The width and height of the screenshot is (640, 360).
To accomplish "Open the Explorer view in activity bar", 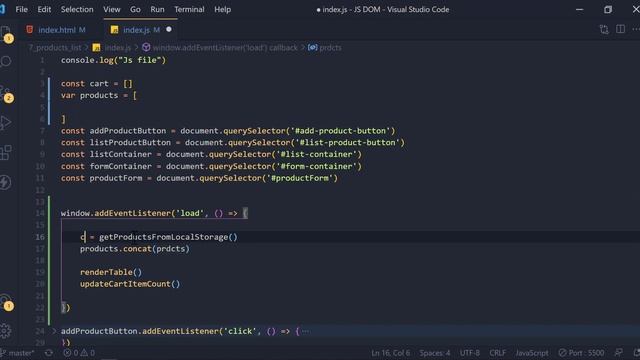I will tap(6, 33).
